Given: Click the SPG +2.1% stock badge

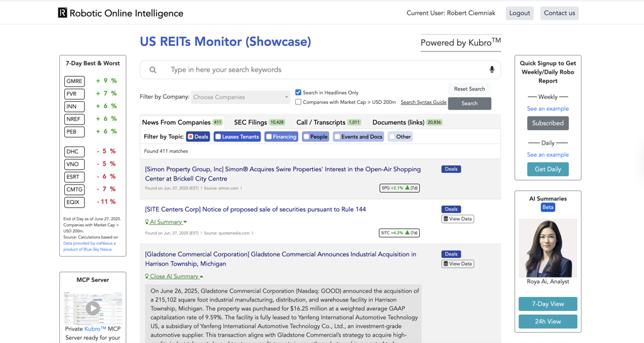Looking at the screenshot, I should (400, 188).
